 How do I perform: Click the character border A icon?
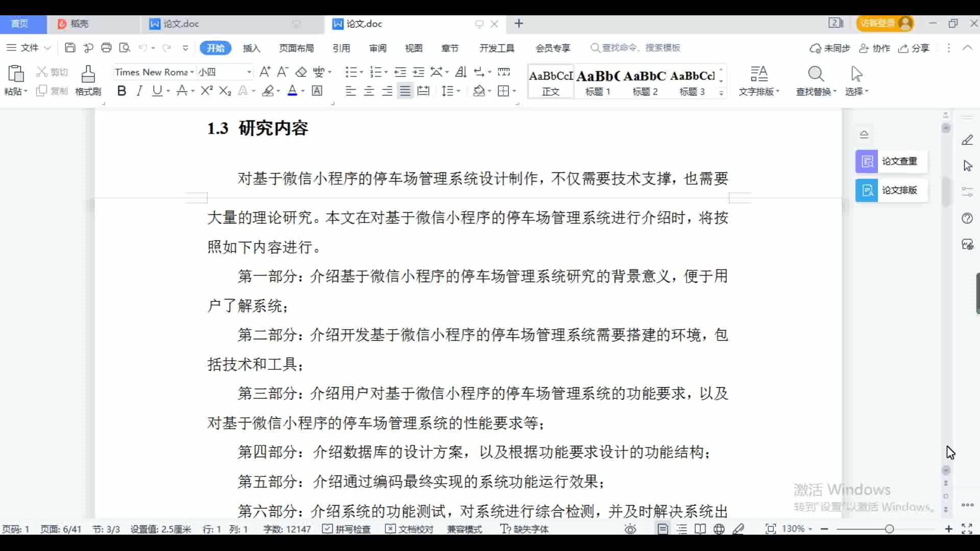(x=317, y=91)
